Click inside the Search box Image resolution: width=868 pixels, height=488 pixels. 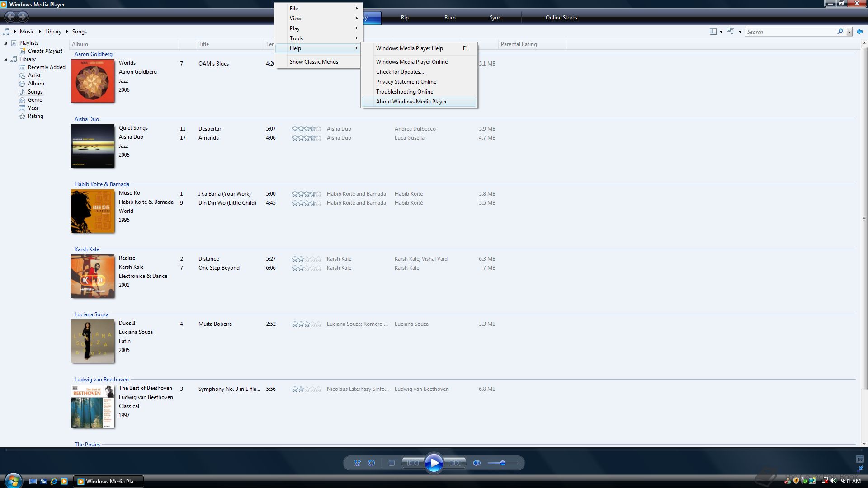791,32
